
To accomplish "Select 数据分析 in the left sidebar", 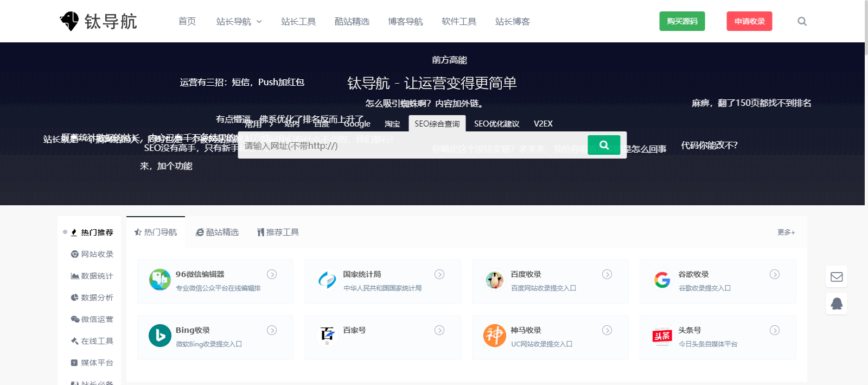I will click(x=92, y=298).
